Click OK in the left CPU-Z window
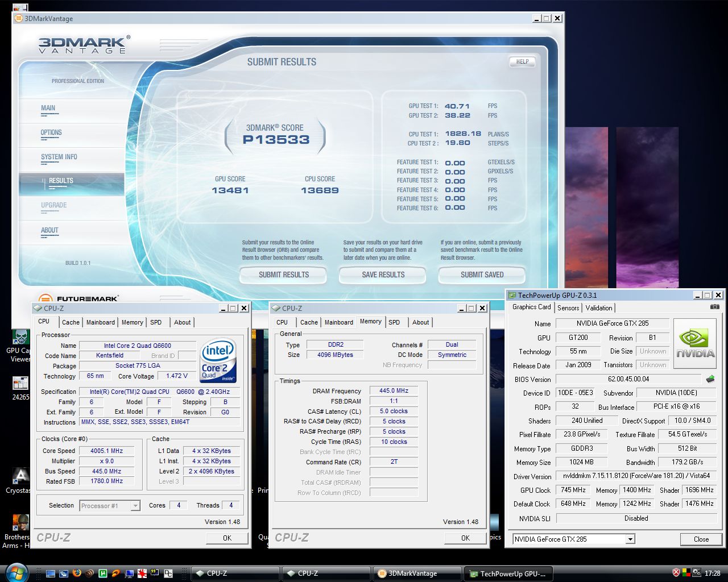Image resolution: width=728 pixels, height=582 pixels. point(227,538)
